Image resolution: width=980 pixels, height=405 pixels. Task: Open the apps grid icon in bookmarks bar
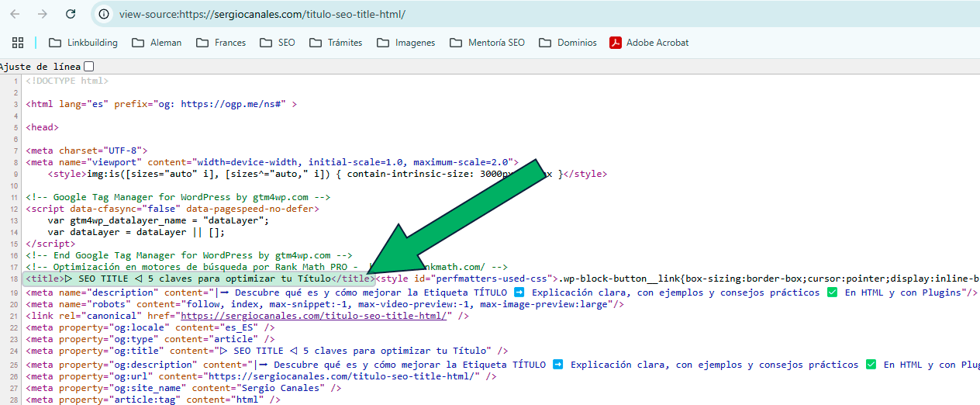[x=18, y=43]
